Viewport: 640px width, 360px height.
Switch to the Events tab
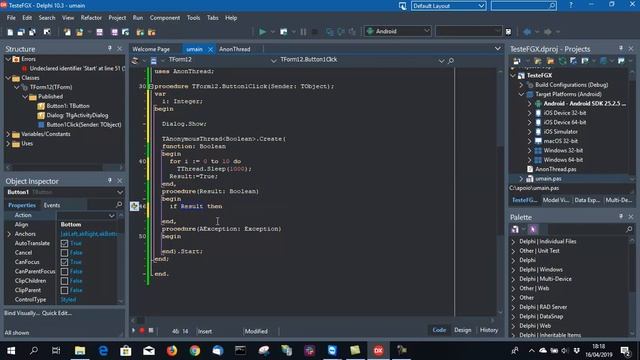click(x=52, y=205)
